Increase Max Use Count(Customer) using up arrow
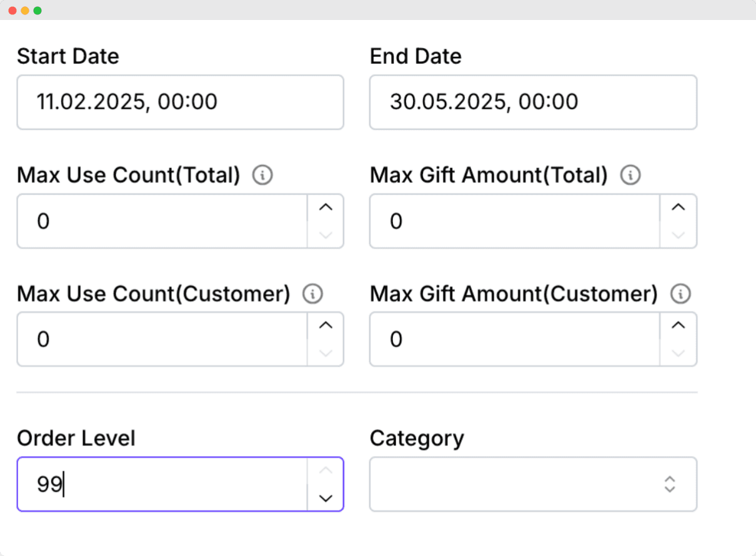This screenshot has width=756, height=556. [x=326, y=325]
